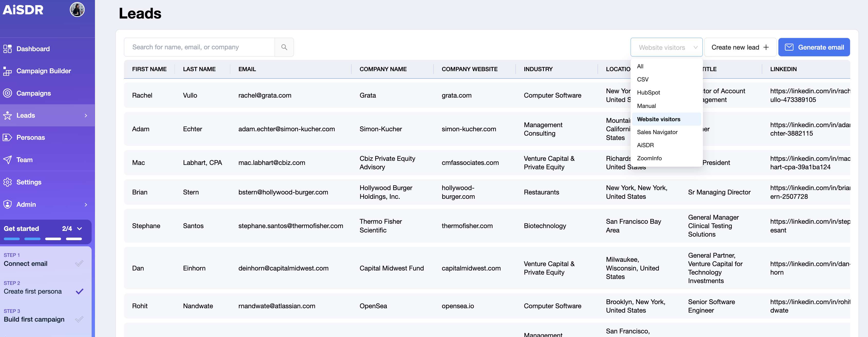
Task: Open the Campaigns section
Action: pyautogui.click(x=47, y=93)
